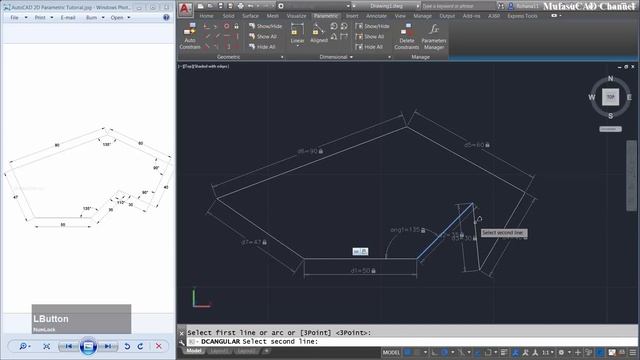640x360 pixels.
Task: Click the Fix lock geometric constraint icon
Action: pyautogui.click(x=236, y=26)
